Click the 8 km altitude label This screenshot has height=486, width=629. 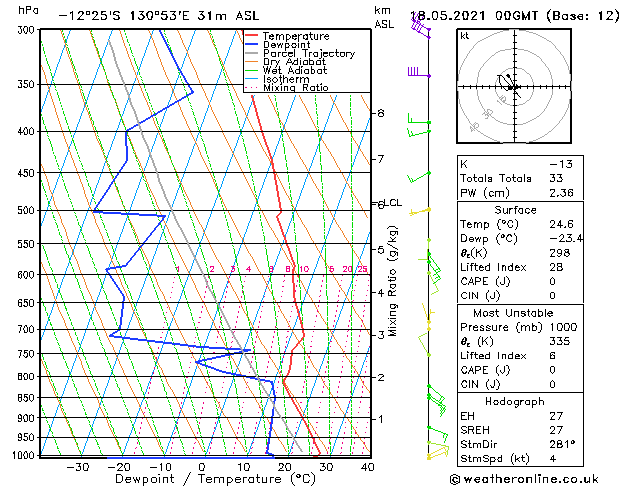pyautogui.click(x=381, y=113)
